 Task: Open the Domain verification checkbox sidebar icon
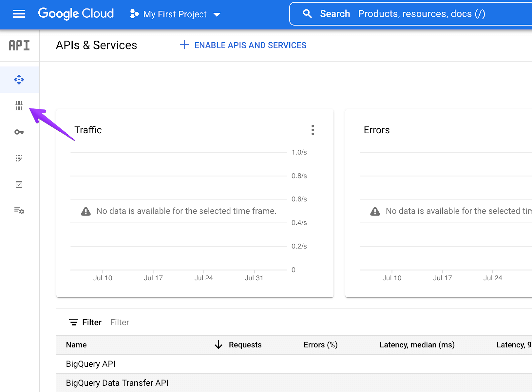click(19, 184)
